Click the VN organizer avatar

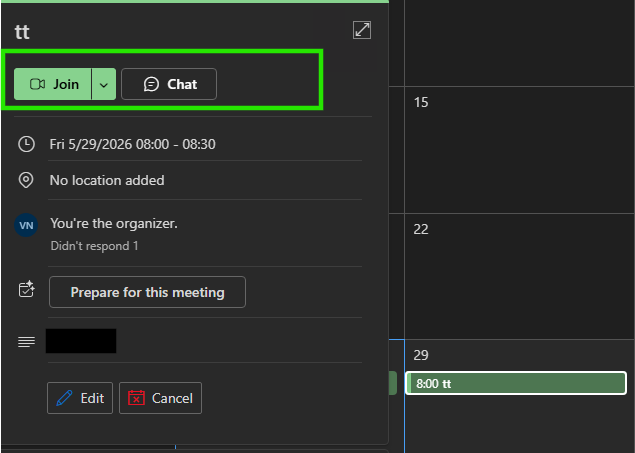(x=26, y=225)
